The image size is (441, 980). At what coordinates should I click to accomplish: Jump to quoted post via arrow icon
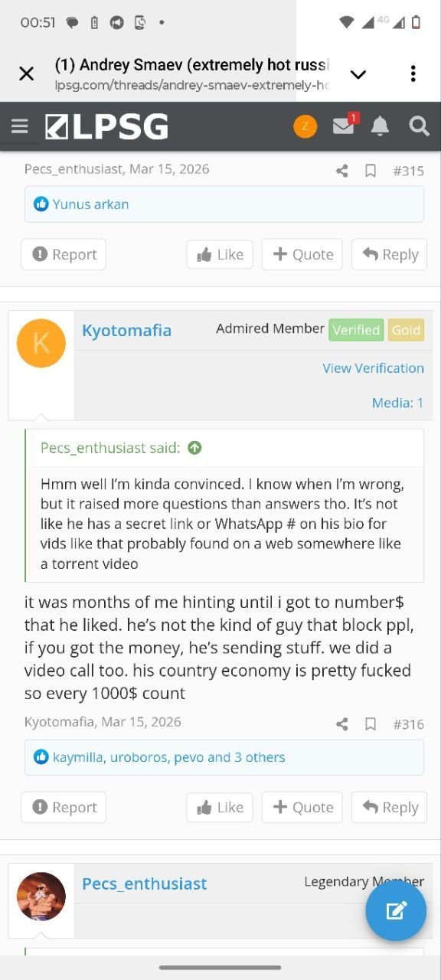pos(194,448)
